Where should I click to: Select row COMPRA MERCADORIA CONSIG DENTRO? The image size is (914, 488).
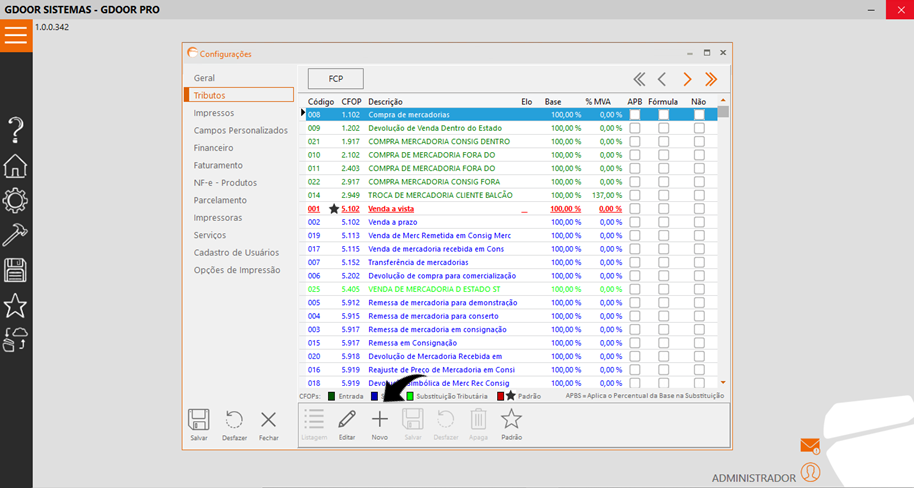click(511, 142)
